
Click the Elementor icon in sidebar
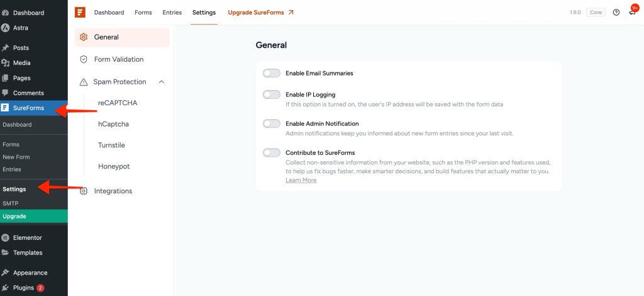(x=5, y=237)
